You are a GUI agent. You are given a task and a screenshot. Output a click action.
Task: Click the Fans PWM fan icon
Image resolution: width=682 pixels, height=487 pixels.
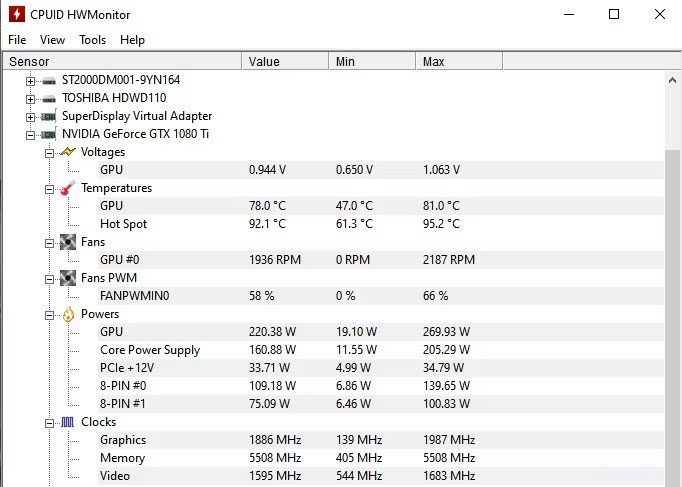coord(68,278)
